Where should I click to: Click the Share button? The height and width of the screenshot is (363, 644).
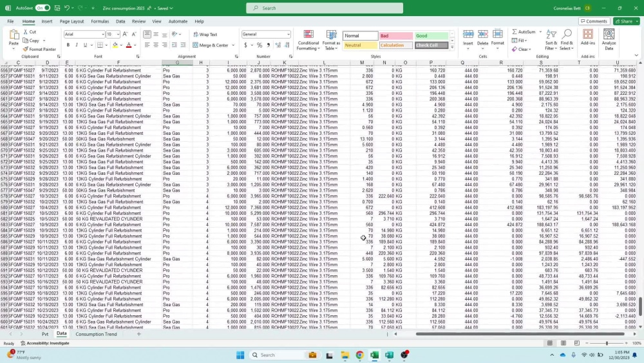tap(627, 21)
